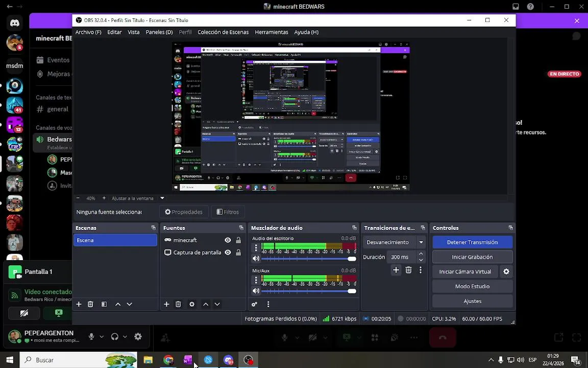Toggle lock on minecraft source

pos(238,240)
